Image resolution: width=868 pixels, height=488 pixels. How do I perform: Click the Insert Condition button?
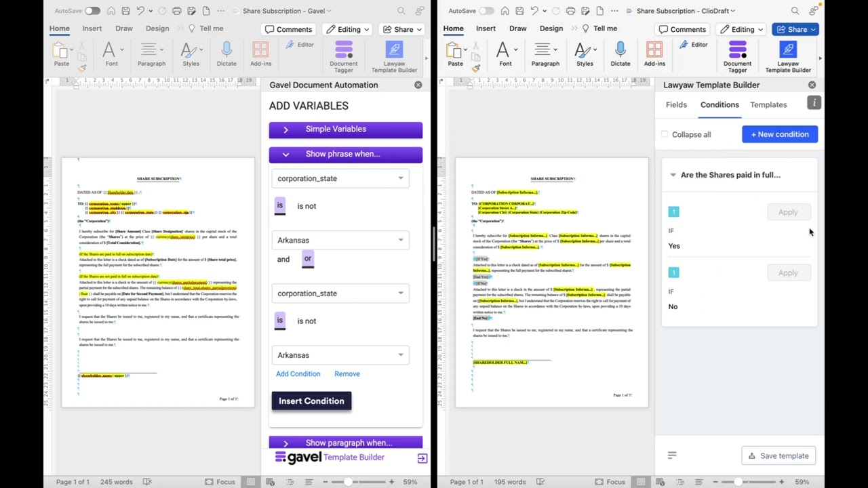[x=311, y=401]
